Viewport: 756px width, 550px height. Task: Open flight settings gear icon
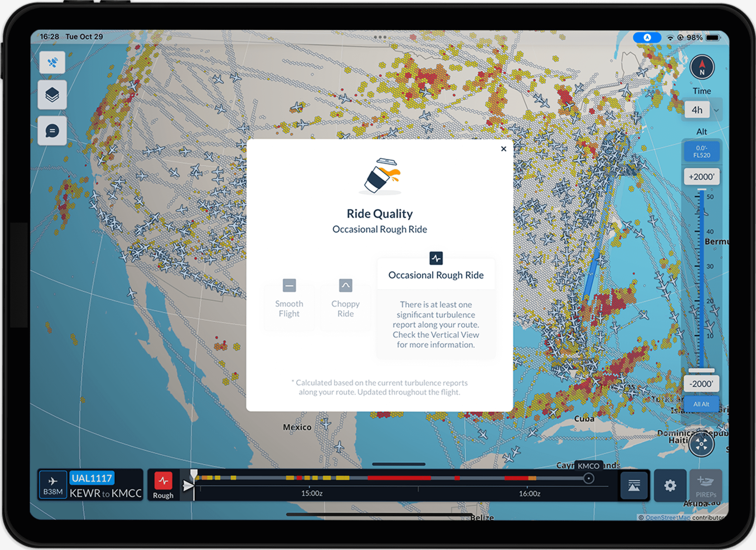click(x=670, y=485)
